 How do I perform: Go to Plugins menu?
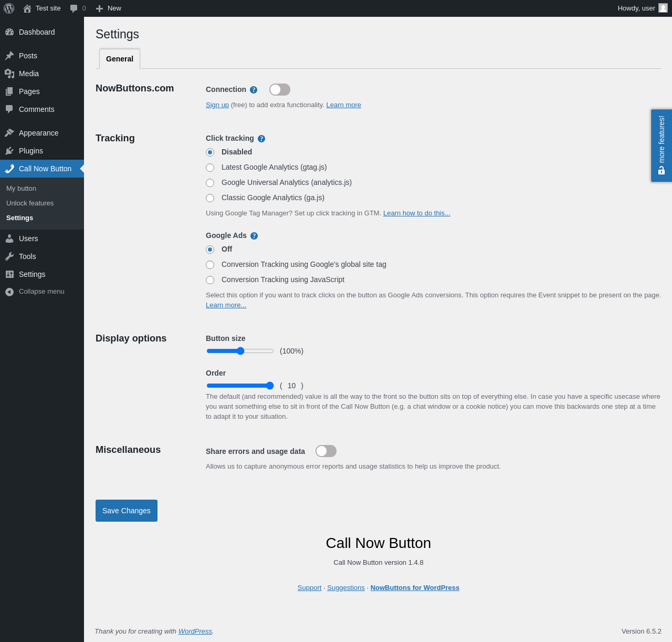pyautogui.click(x=42, y=151)
